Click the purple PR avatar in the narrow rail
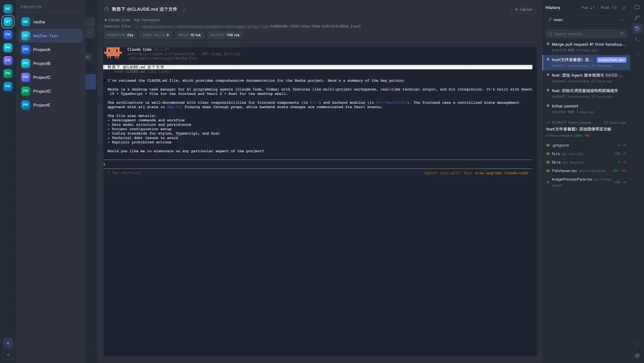The image size is (644, 363). (x=8, y=60)
